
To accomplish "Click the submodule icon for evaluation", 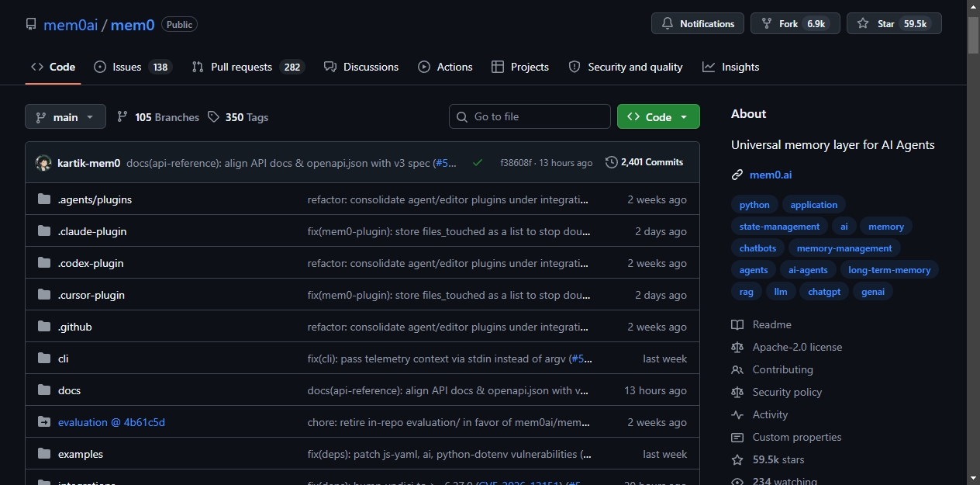I will coord(44,422).
